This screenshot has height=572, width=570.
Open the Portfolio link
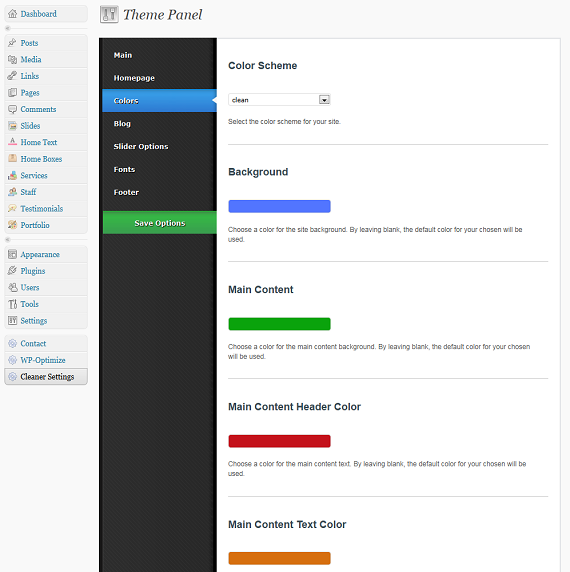[35, 225]
